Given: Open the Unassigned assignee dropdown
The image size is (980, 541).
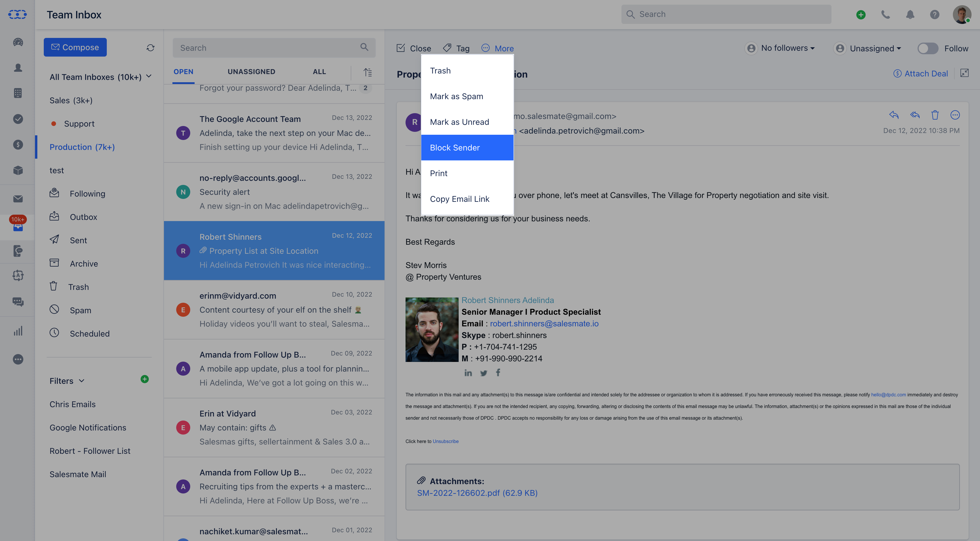Looking at the screenshot, I should click(x=868, y=48).
